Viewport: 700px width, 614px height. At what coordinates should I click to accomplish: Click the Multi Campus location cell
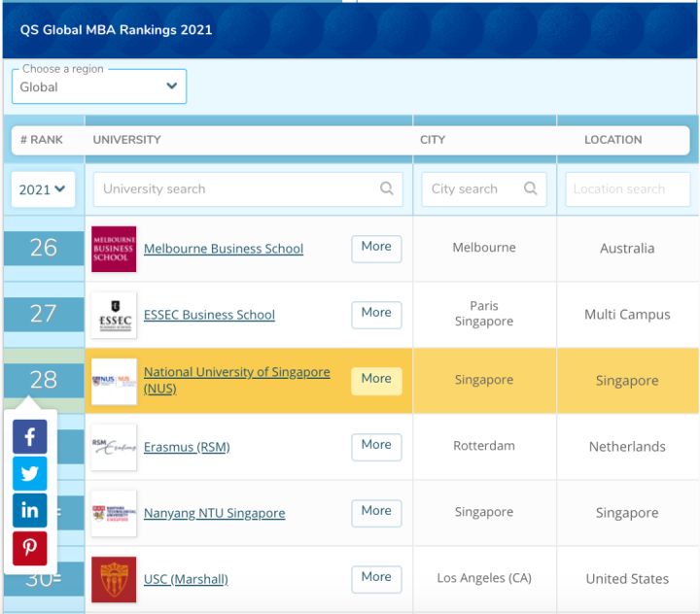pyautogui.click(x=627, y=315)
